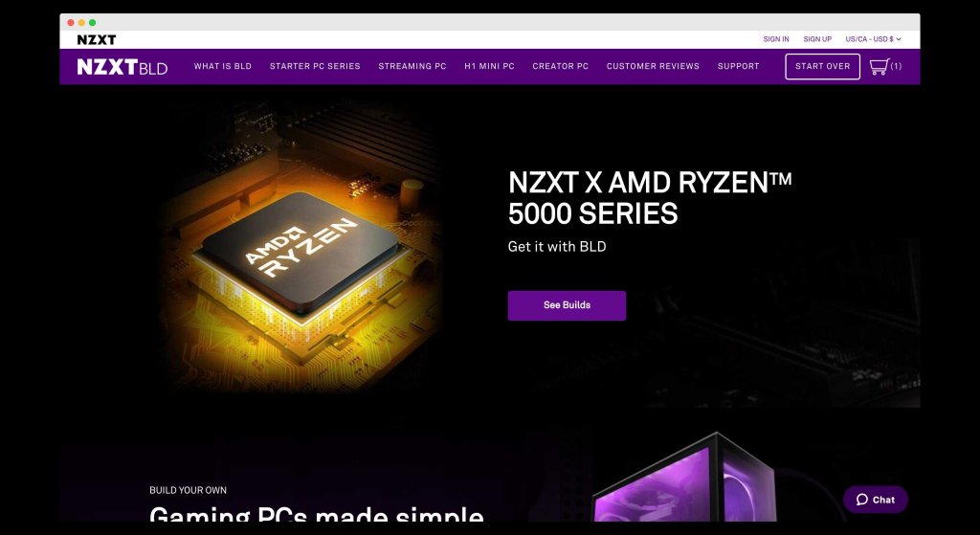The height and width of the screenshot is (535, 980).
Task: Expand the US/CA - USD $ region dropdown
Action: tap(873, 38)
